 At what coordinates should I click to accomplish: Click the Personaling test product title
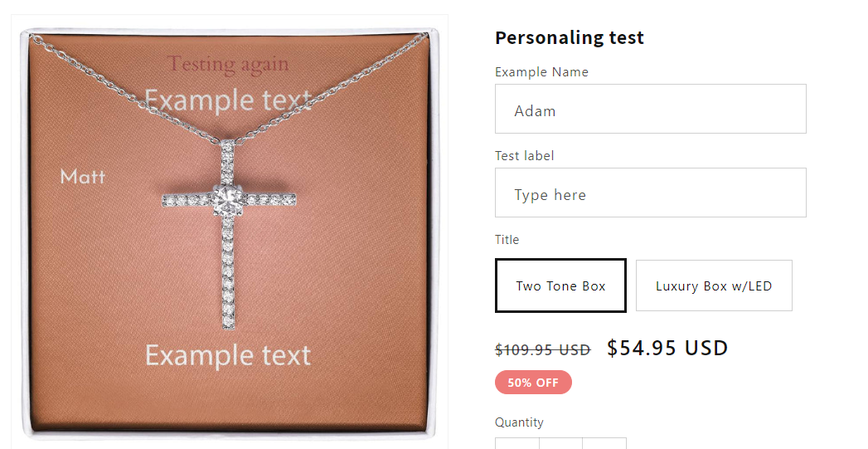coord(570,37)
